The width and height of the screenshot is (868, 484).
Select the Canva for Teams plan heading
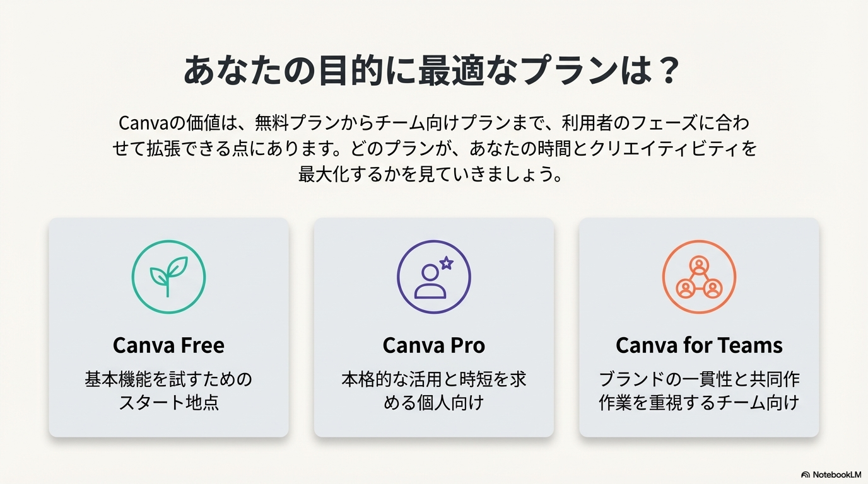pos(699,345)
